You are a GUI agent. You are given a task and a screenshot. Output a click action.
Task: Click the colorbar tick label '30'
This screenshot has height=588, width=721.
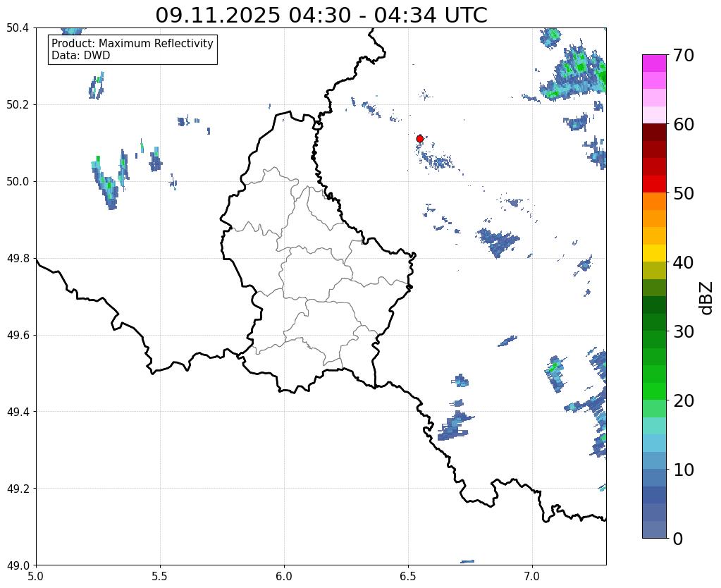684,331
